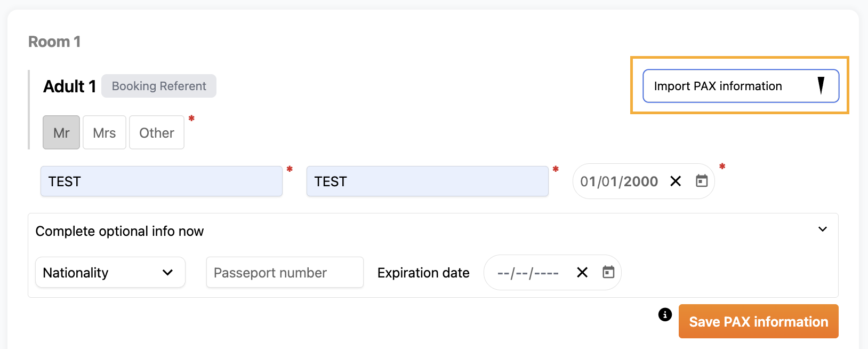Screen dimensions: 868x349
Task: Open the Import PAX information dropdown
Action: 741,86
